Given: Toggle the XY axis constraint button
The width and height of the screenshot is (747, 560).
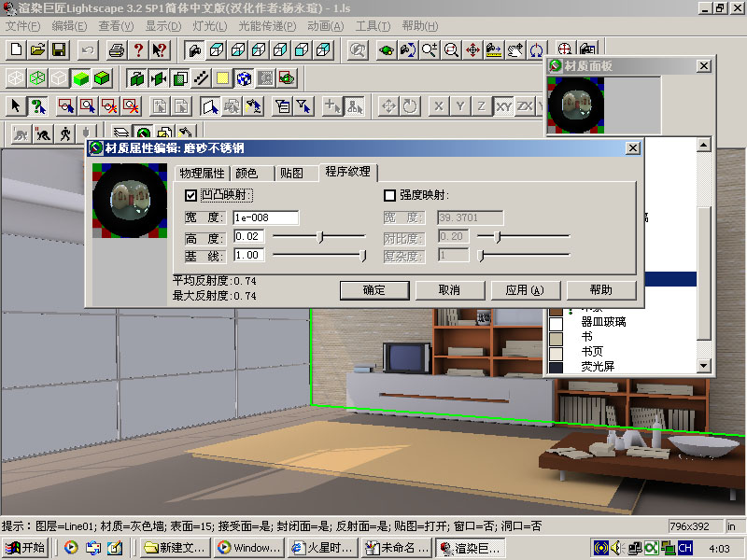Looking at the screenshot, I should [x=504, y=106].
